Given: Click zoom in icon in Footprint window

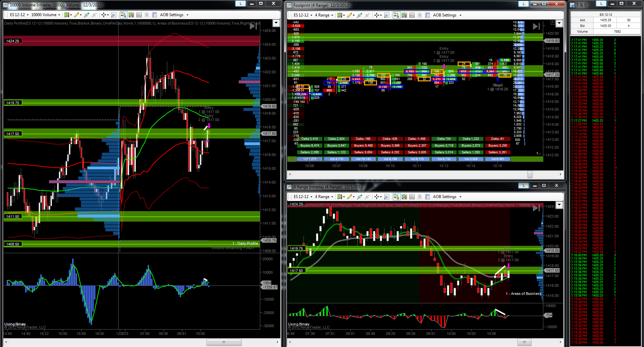Looking at the screenshot, I should click(360, 15).
